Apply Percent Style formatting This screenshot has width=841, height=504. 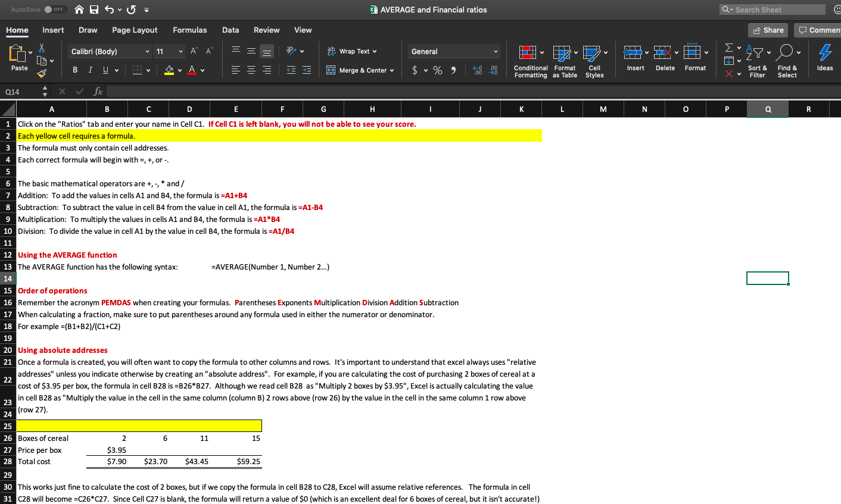coord(437,70)
